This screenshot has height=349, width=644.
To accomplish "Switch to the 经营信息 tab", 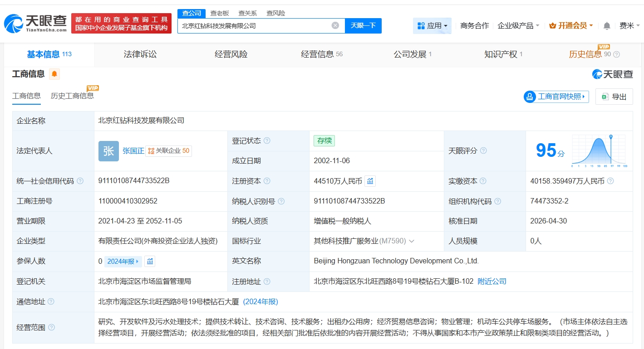I will click(x=322, y=54).
